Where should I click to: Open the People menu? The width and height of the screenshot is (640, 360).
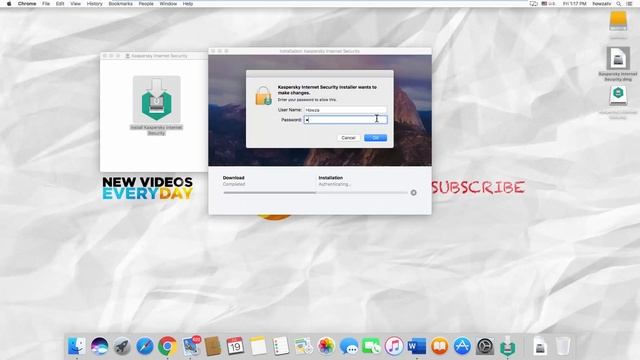pos(146,4)
